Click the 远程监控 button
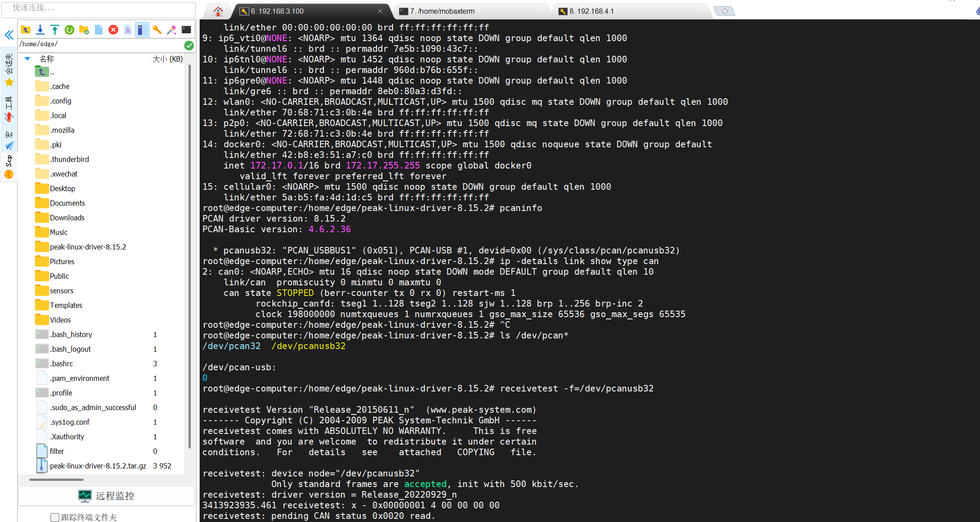The height and width of the screenshot is (522, 980). 106,496
